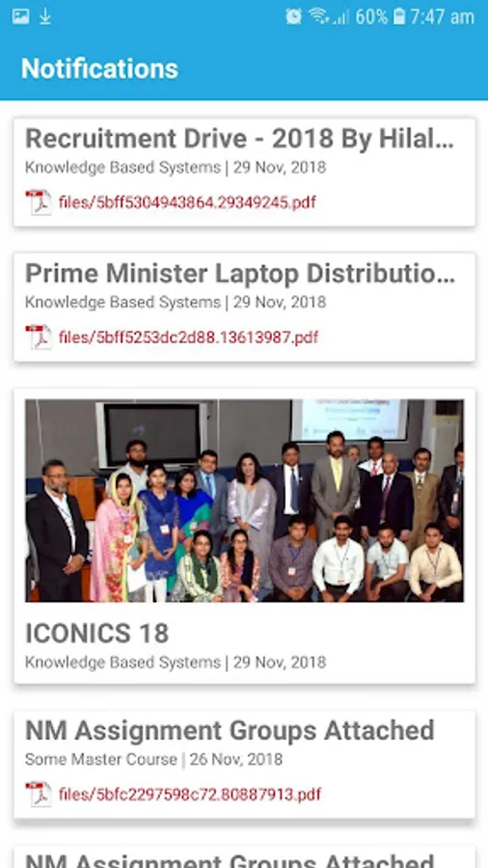
Task: Open the Recruitment Drive - 2018 notification title
Action: (239, 140)
